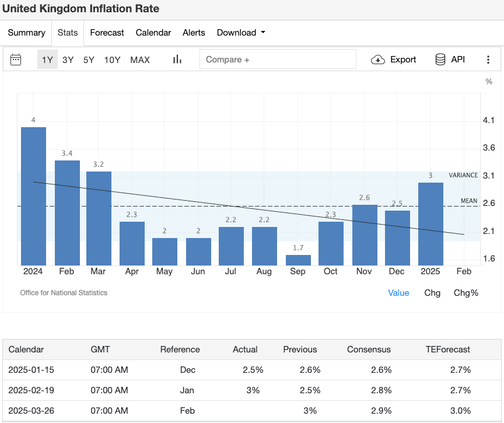504x423 pixels.
Task: Open the Compare+ selector
Action: [x=278, y=59]
